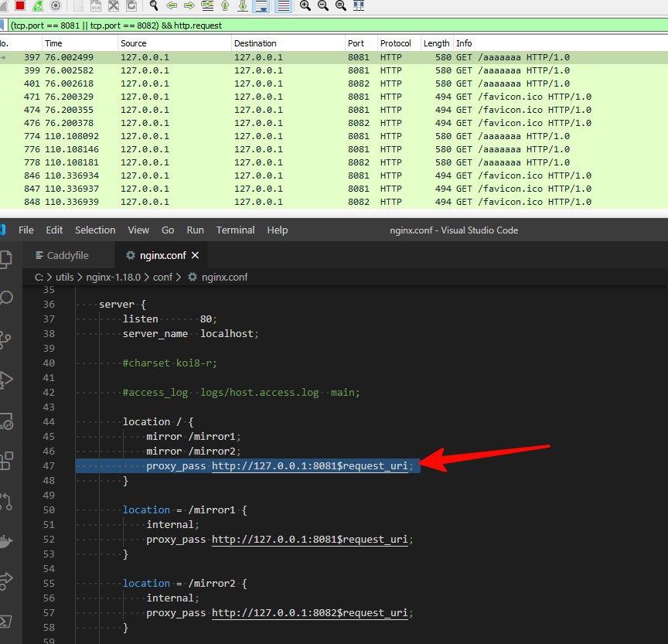Screen dimensions: 668x644
Task: Open the File menu in VS Code
Action: click(x=26, y=230)
